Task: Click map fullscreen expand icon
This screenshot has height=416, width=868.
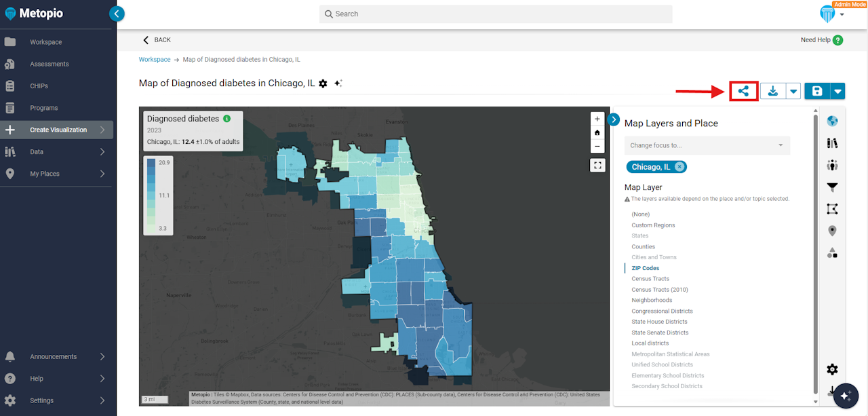Action: click(597, 165)
